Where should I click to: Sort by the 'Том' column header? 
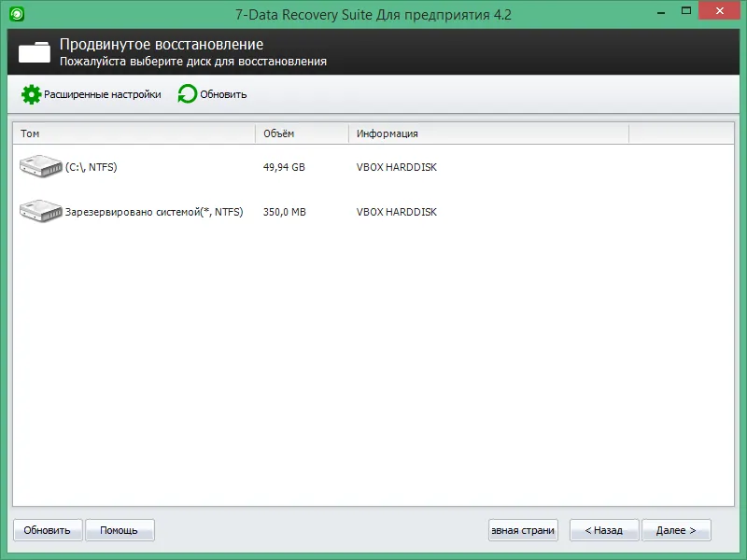[30, 133]
